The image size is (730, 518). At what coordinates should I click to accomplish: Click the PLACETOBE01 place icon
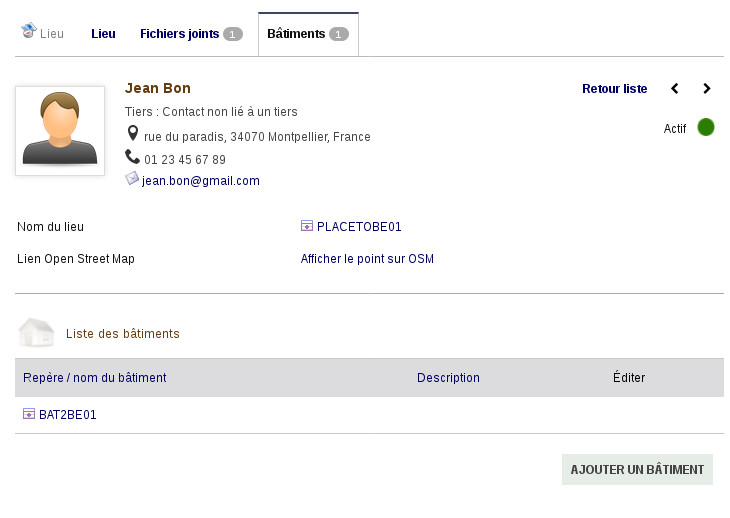307,226
